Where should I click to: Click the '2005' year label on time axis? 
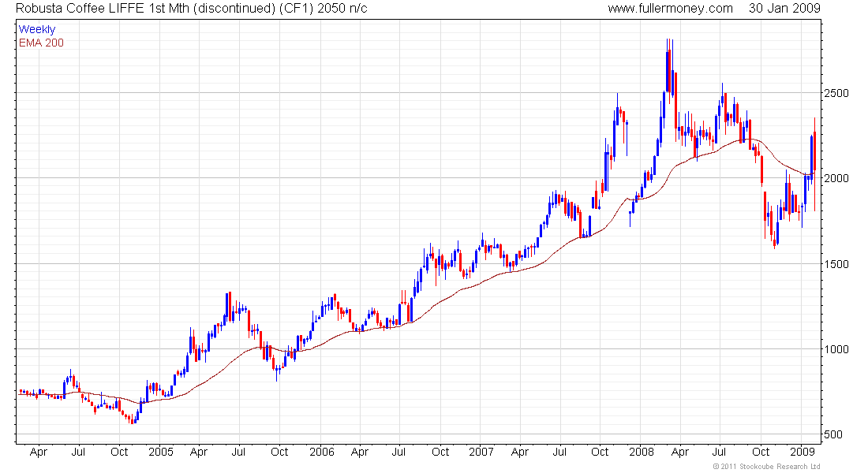click(x=160, y=452)
